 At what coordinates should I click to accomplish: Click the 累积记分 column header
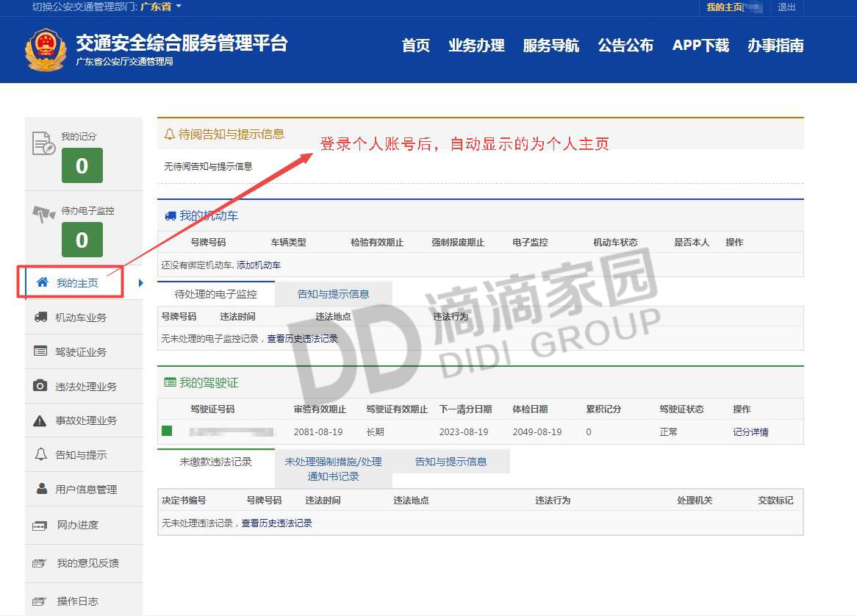point(603,409)
